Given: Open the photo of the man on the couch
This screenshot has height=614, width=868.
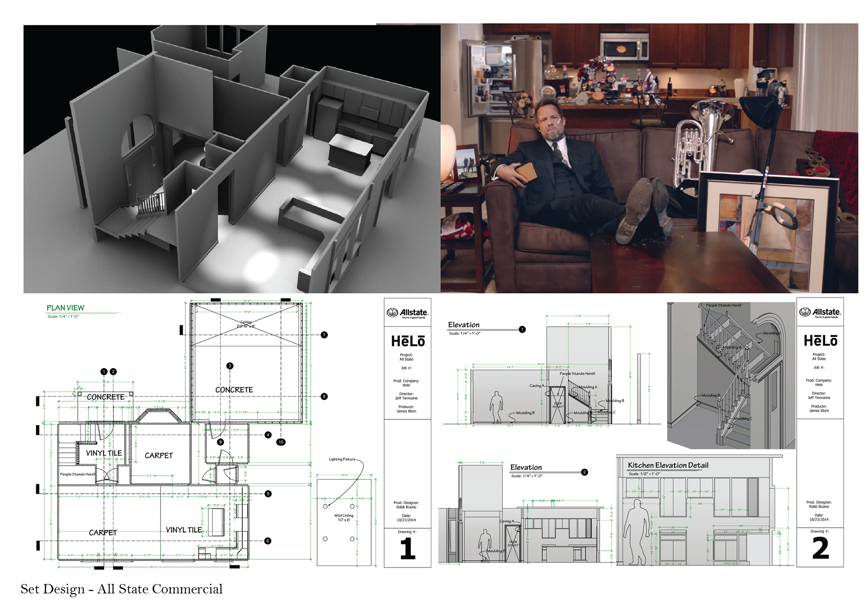Looking at the screenshot, I should tap(649, 159).
